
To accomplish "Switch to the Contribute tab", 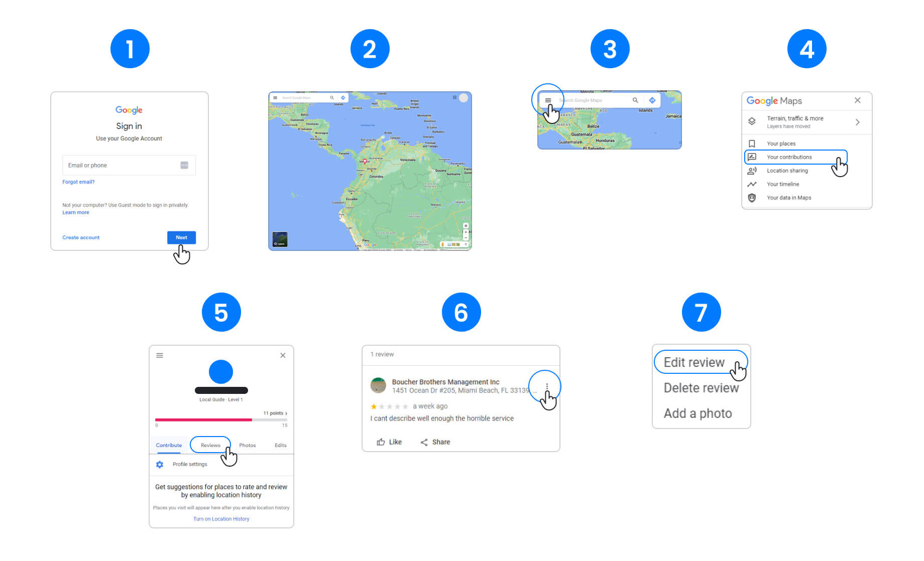I will point(169,445).
